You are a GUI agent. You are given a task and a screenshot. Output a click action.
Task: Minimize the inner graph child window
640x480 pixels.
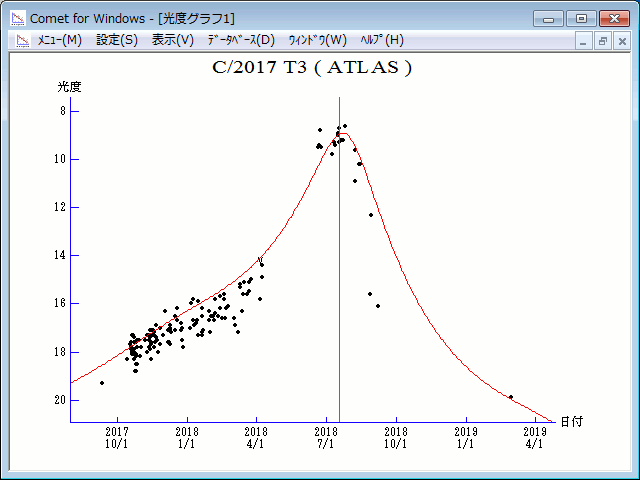pos(584,41)
